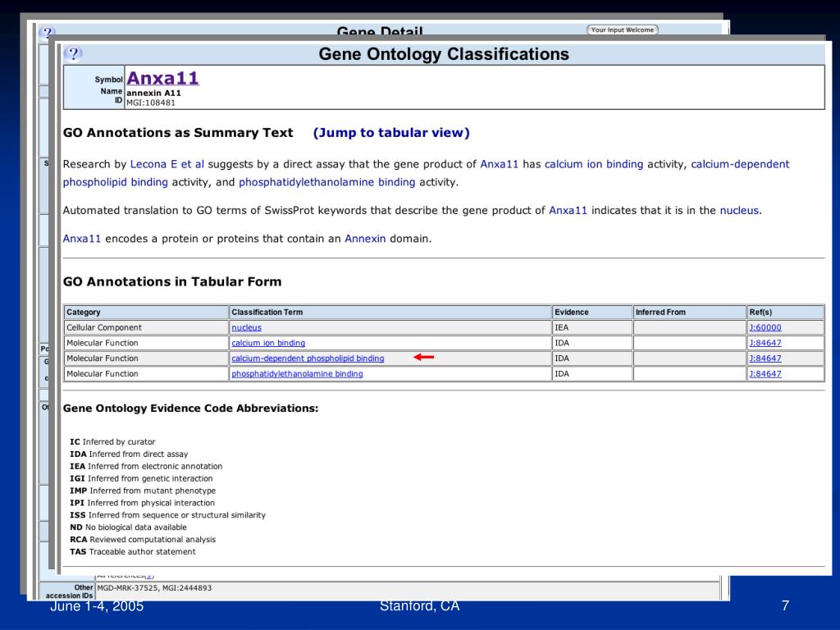Click IPI Inferred from physical interaction entry
The image size is (840, 630).
[x=142, y=503]
